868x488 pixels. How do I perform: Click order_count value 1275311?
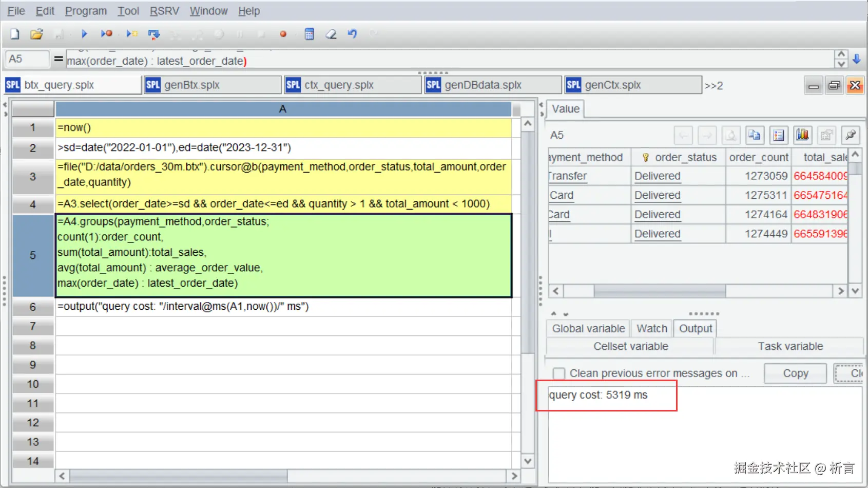pyautogui.click(x=766, y=196)
